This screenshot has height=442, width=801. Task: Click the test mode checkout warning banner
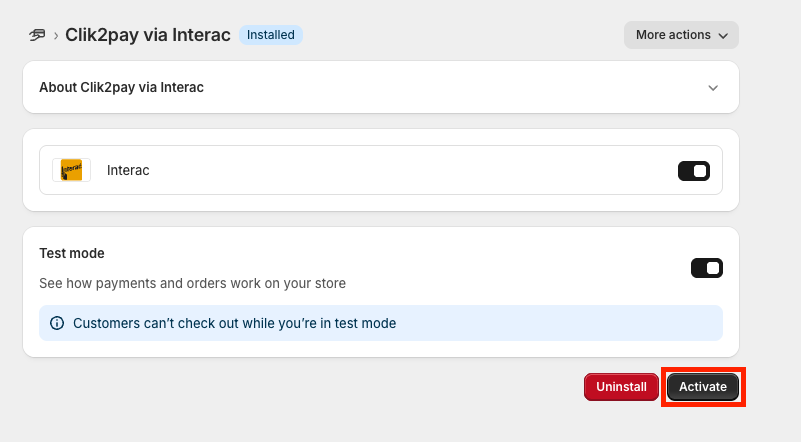click(x=381, y=323)
